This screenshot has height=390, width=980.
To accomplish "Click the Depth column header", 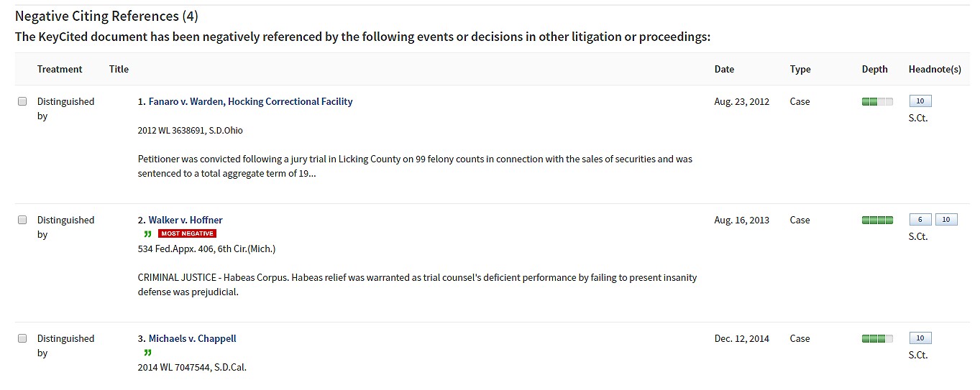I will (x=874, y=70).
